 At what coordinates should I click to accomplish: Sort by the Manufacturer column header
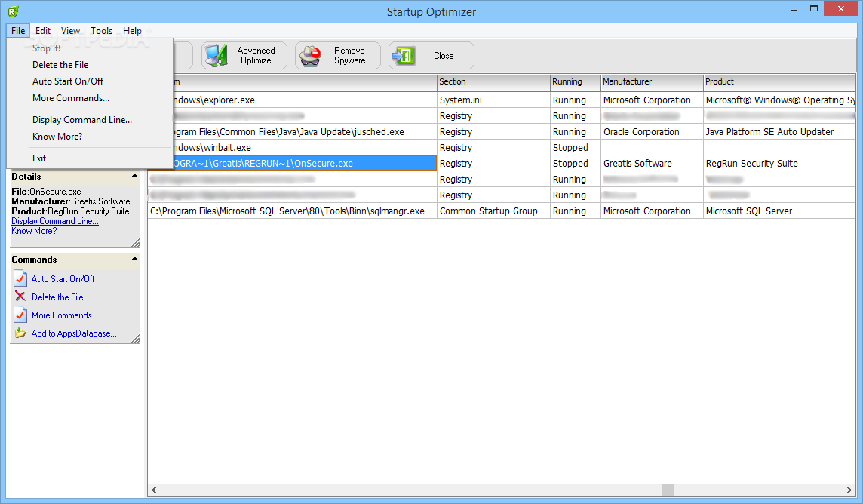point(652,82)
